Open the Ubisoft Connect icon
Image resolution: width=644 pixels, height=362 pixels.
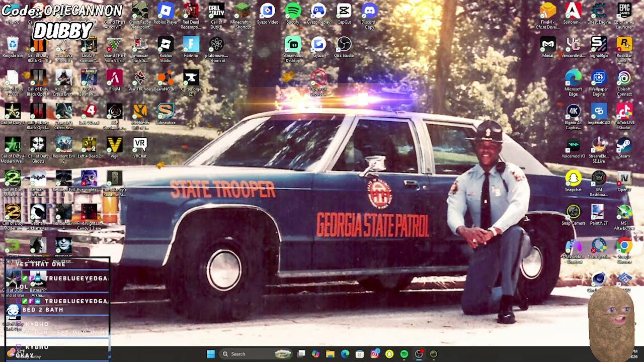pyautogui.click(x=624, y=83)
